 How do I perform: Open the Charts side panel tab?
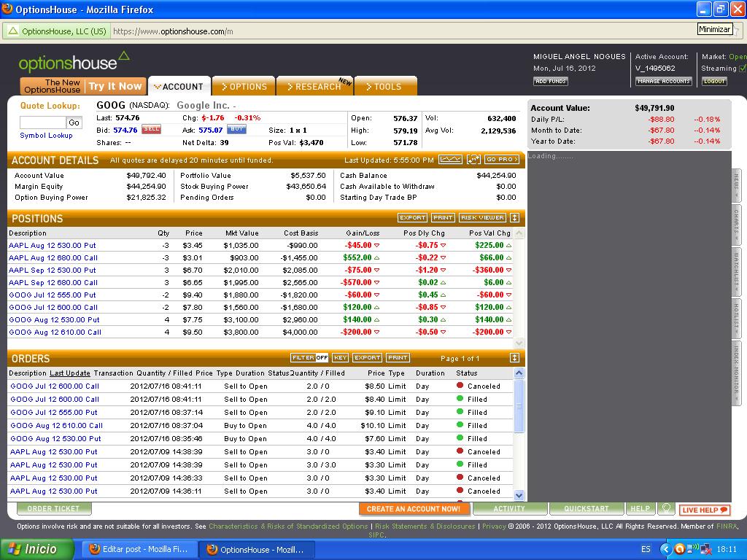tap(737, 225)
